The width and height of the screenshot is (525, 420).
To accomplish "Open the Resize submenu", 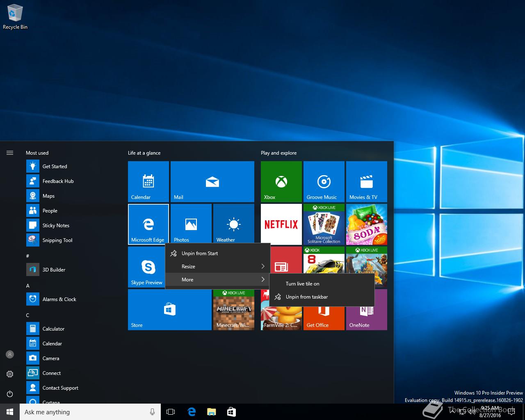I will coord(217,267).
